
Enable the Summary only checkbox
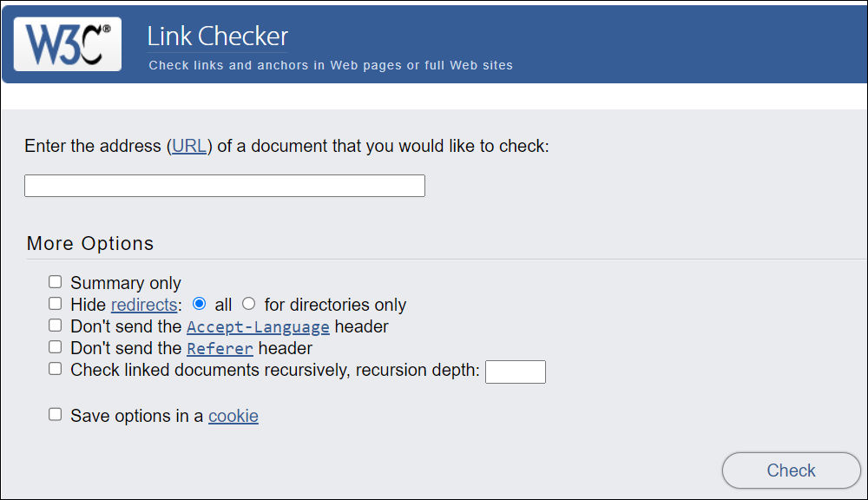[x=55, y=281]
